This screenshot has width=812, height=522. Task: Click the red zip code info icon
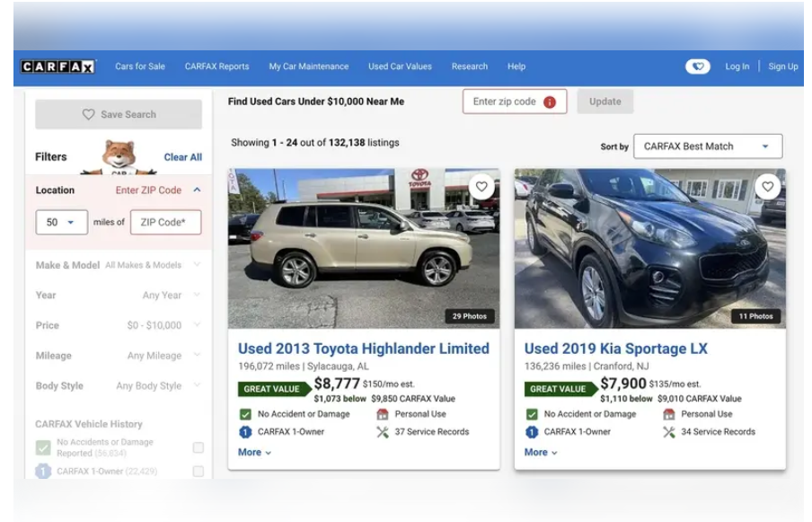pyautogui.click(x=550, y=102)
